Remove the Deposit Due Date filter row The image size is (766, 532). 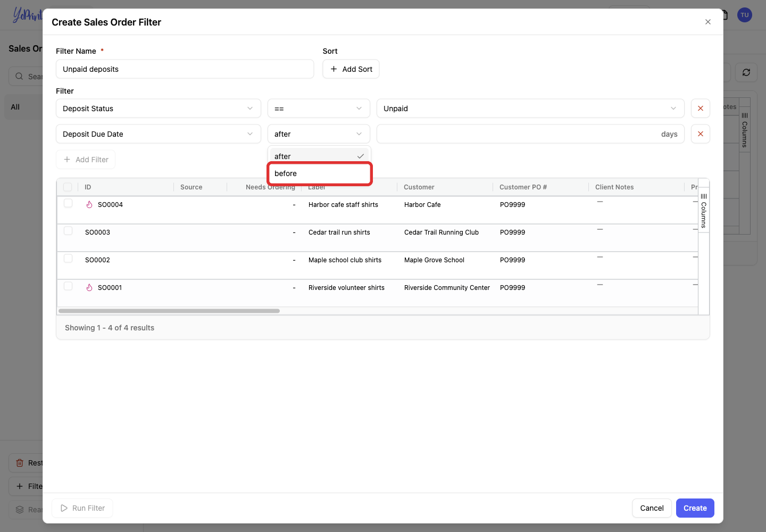click(700, 134)
